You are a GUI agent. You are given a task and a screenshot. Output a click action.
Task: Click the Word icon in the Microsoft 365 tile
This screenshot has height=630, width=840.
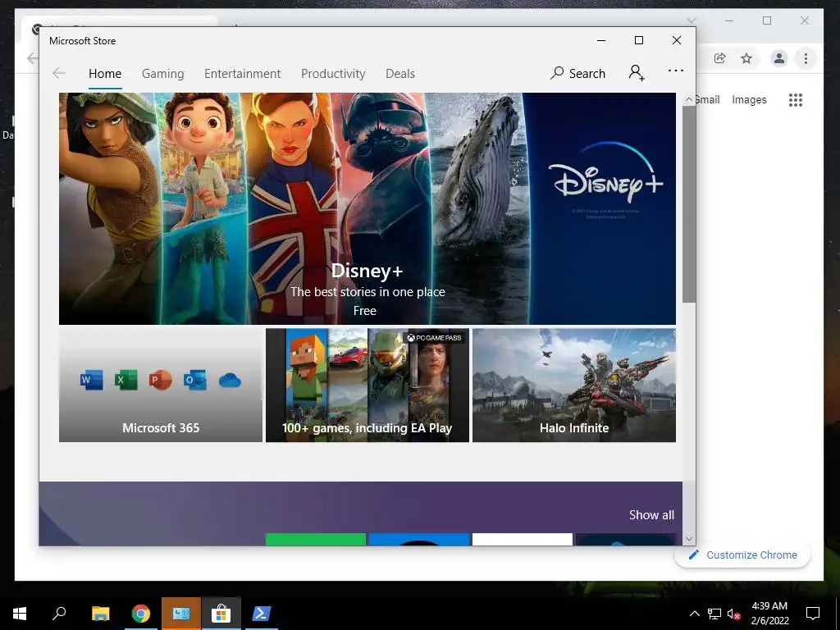[x=92, y=381]
